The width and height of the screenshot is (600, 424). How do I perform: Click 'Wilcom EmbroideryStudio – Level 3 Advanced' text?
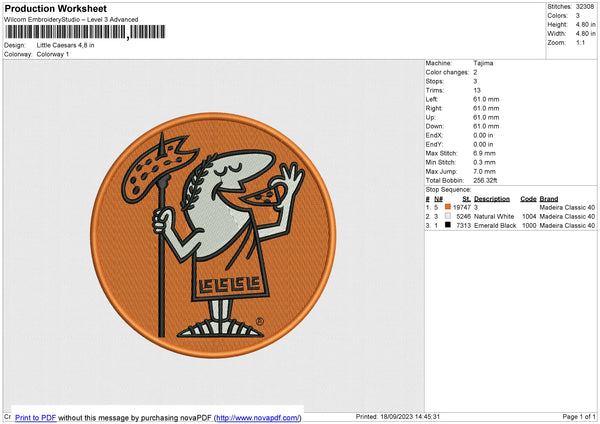pos(71,20)
